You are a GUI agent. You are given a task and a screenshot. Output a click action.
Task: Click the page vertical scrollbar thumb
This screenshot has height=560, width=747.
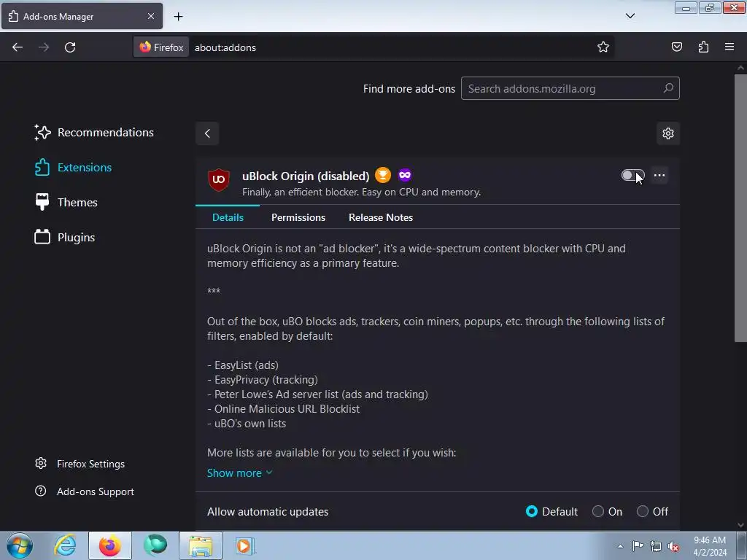click(x=740, y=208)
